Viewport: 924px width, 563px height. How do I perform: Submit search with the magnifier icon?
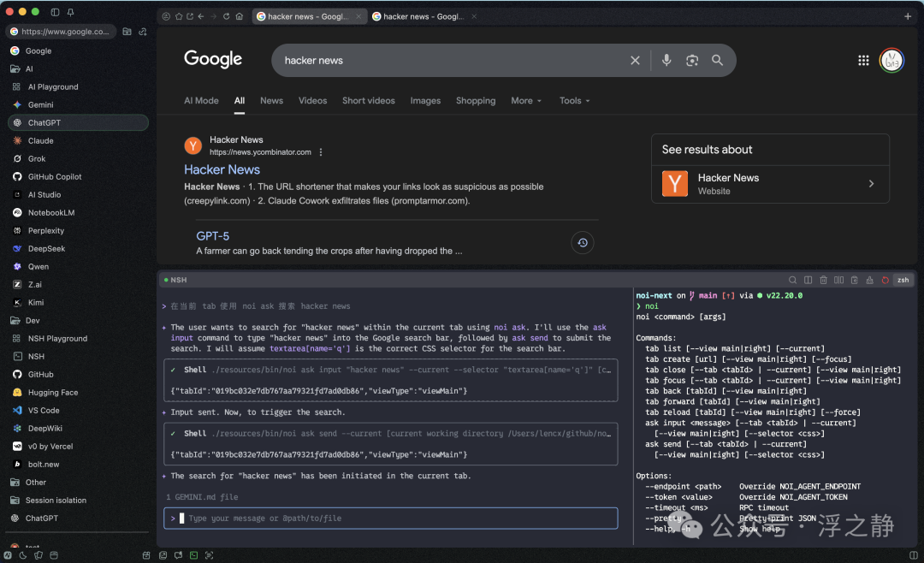[x=717, y=60]
